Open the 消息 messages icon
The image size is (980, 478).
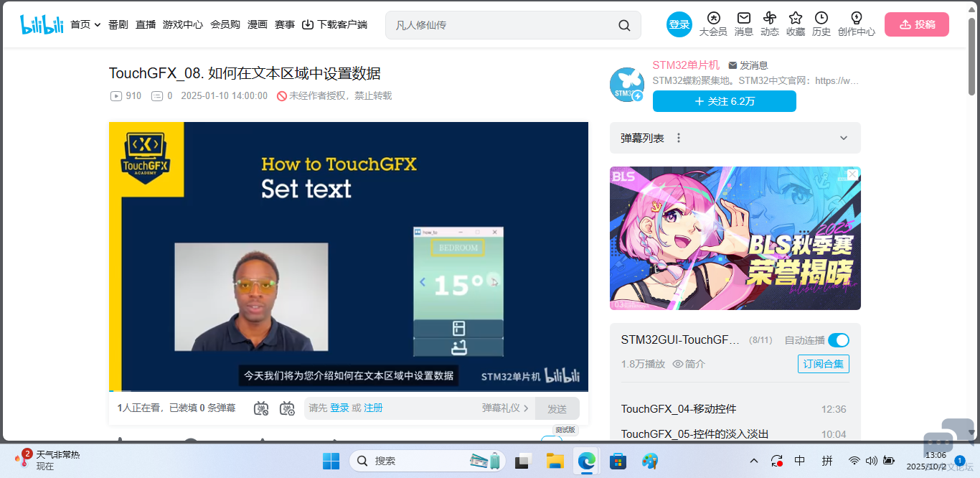[x=744, y=24]
